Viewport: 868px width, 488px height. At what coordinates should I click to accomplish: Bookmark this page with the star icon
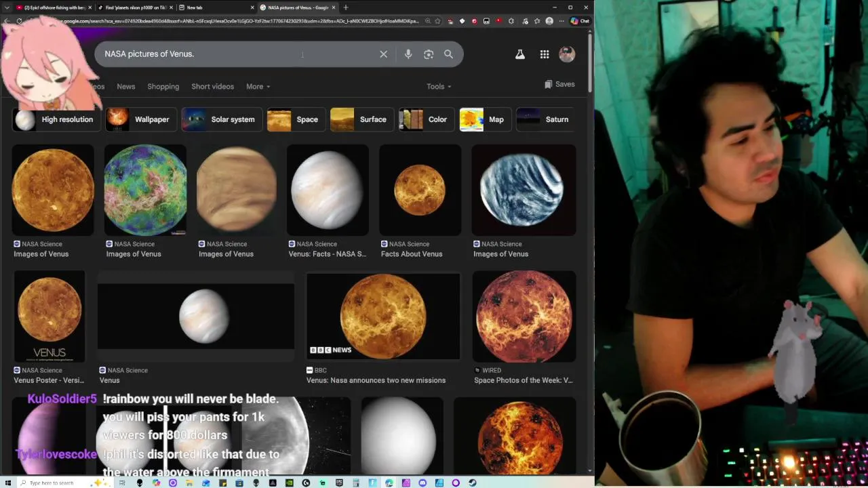tap(437, 21)
